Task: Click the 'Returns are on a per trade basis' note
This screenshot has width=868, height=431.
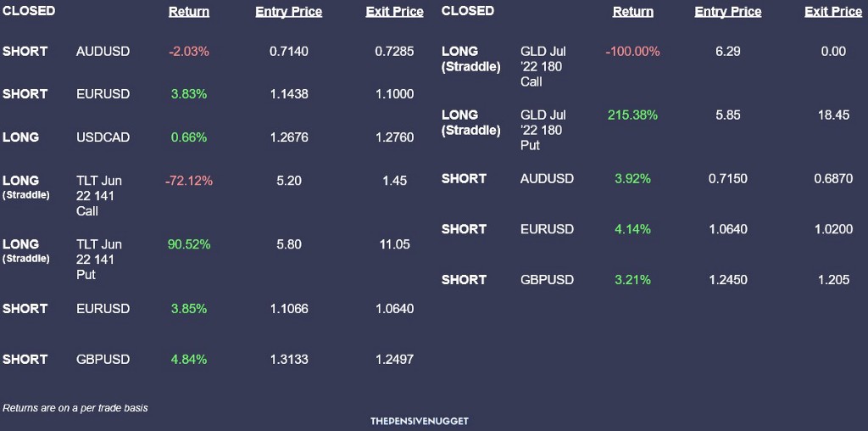Action: tap(75, 408)
